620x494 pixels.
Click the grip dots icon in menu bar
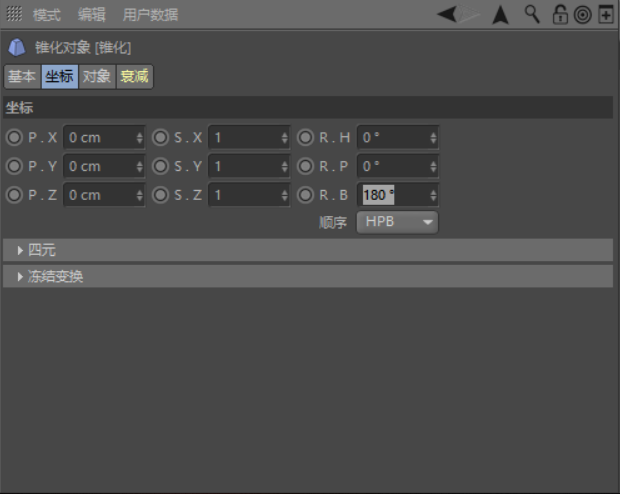[14, 14]
